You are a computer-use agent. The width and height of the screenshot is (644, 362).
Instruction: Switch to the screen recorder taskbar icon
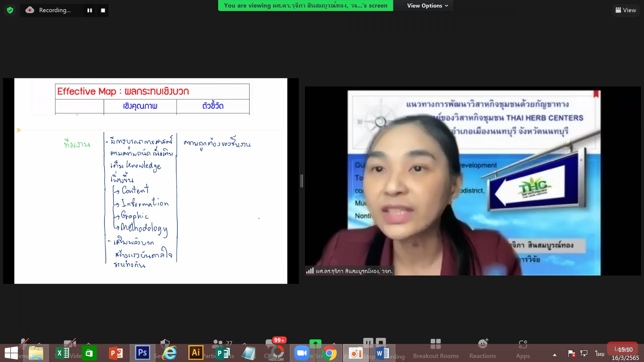pos(356,353)
